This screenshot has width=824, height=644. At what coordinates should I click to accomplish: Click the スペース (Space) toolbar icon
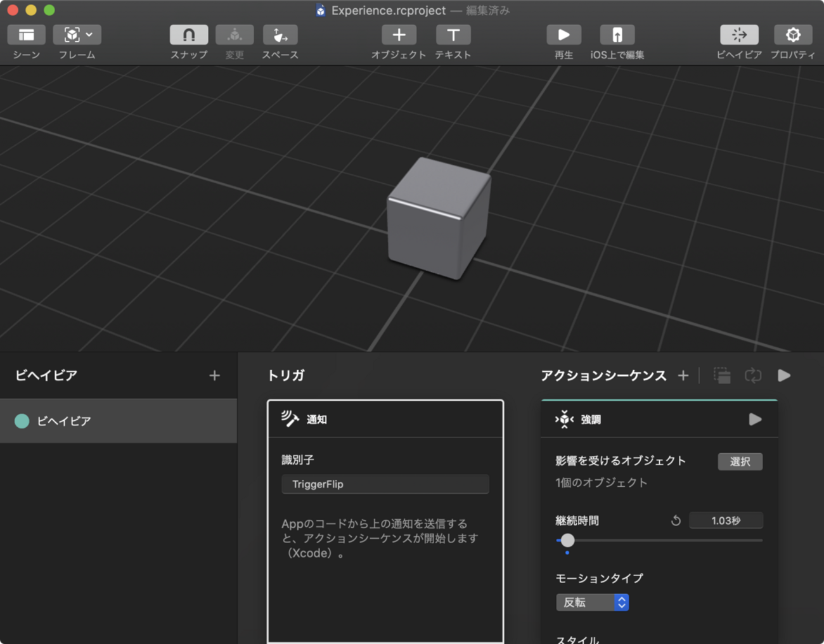pos(280,35)
